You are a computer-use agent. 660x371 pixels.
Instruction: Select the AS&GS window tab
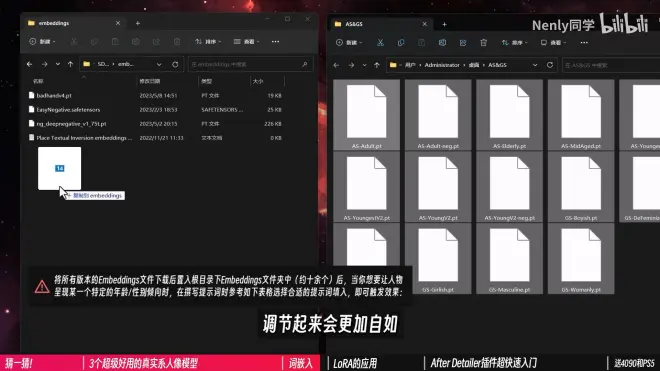click(x=381, y=24)
